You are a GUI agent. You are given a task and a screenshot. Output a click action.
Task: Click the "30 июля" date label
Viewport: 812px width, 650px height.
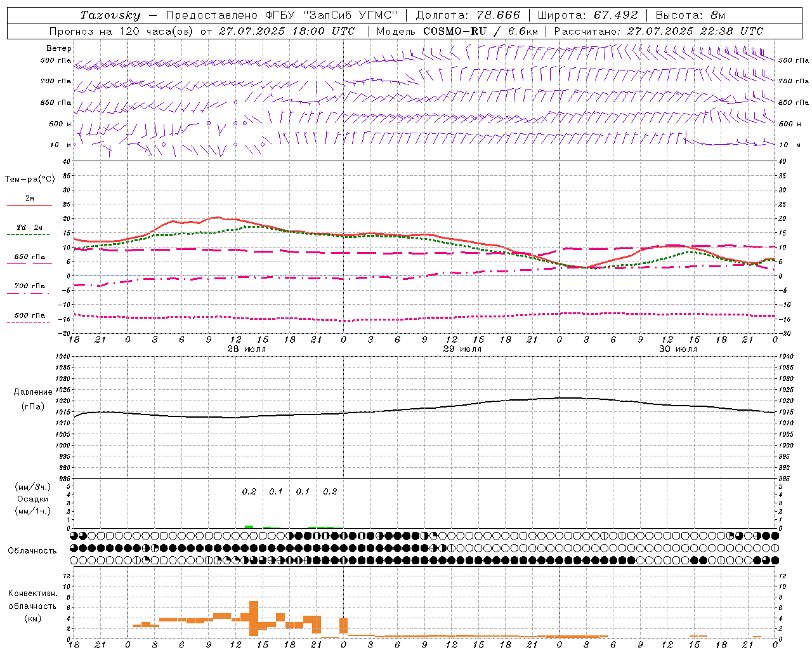[x=678, y=349]
